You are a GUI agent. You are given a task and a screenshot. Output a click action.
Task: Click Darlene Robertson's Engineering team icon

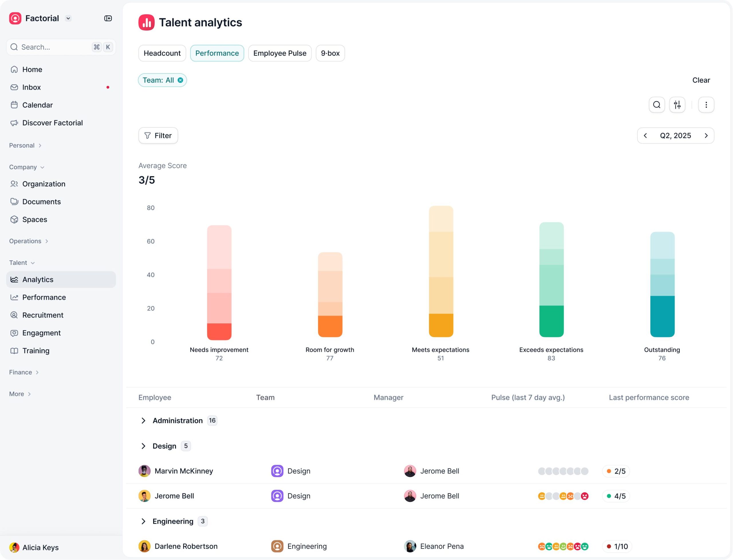(x=277, y=546)
